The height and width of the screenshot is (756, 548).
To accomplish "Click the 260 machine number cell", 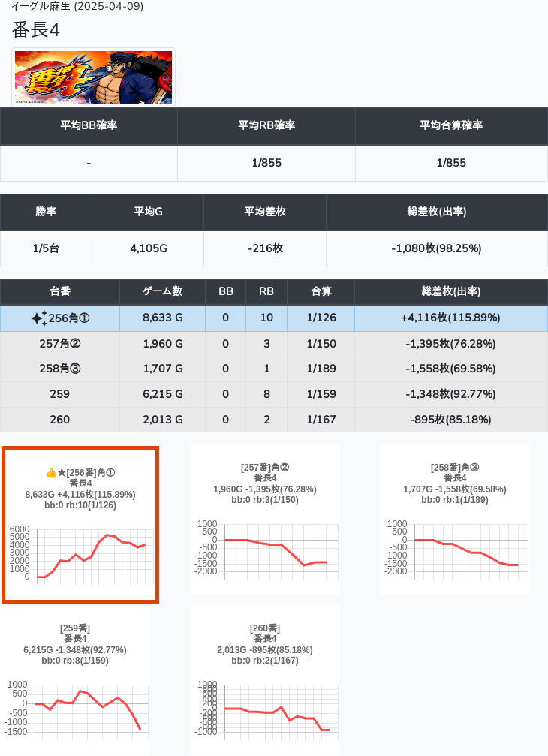I will click(x=60, y=420).
